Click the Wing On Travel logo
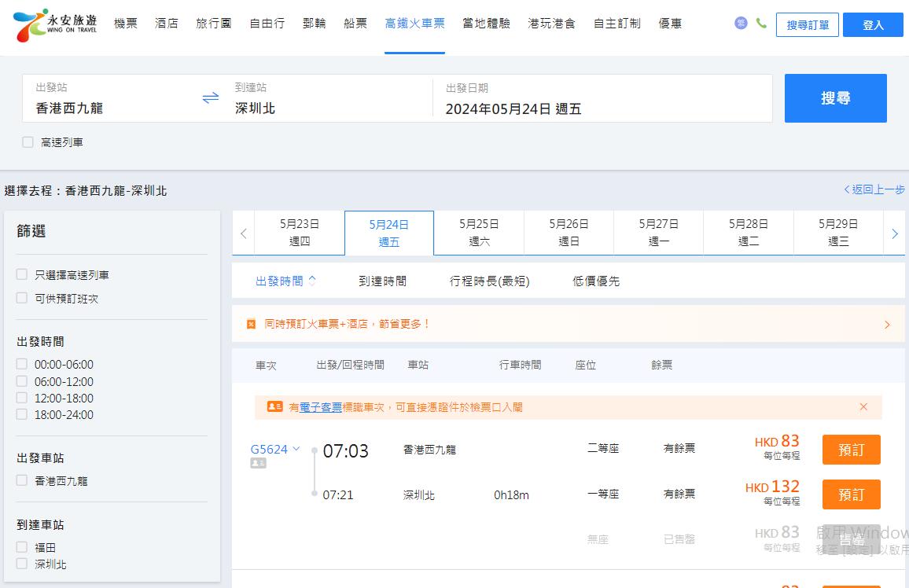This screenshot has height=588, width=909. click(53, 25)
